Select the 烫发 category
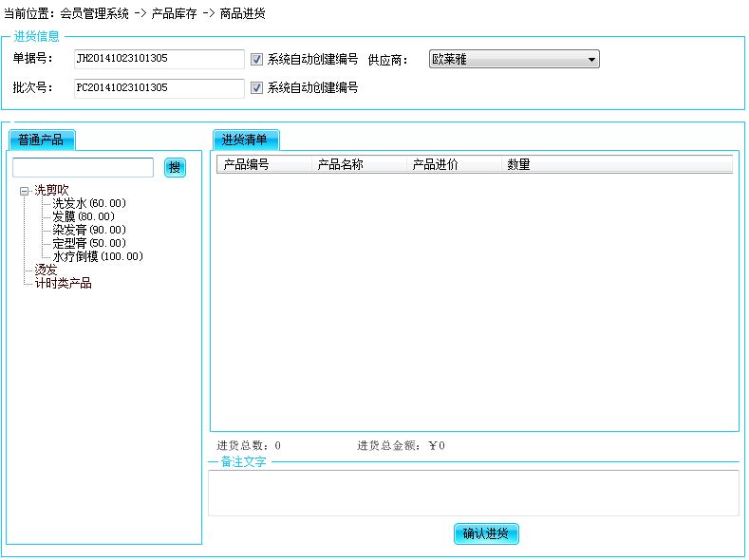This screenshot has height=560, width=749. click(46, 271)
